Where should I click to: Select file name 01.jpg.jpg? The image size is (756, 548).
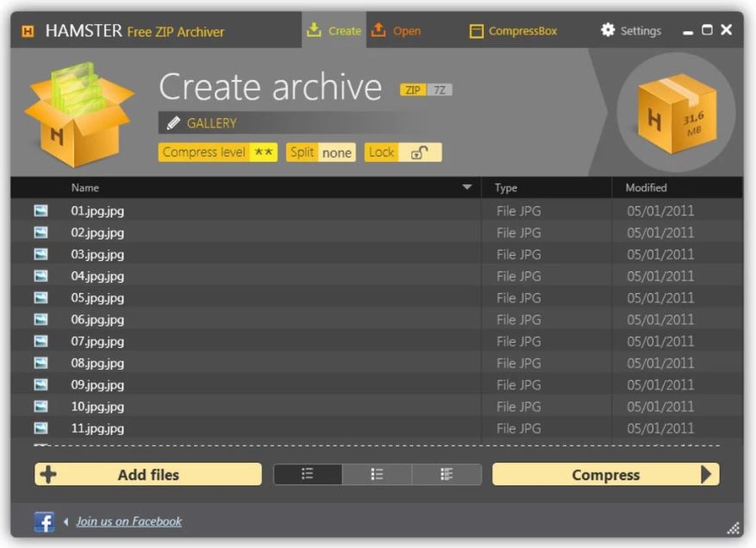[97, 211]
